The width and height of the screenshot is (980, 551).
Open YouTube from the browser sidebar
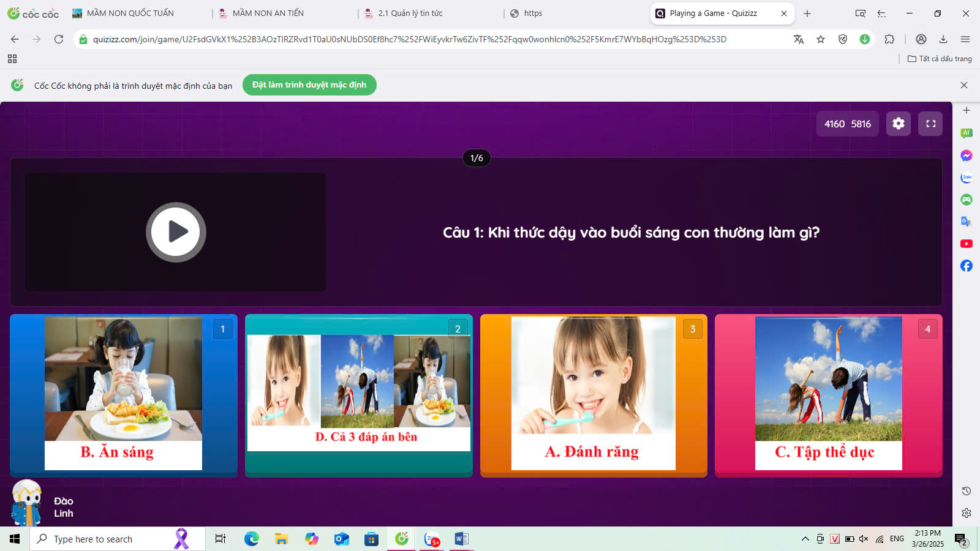(967, 244)
